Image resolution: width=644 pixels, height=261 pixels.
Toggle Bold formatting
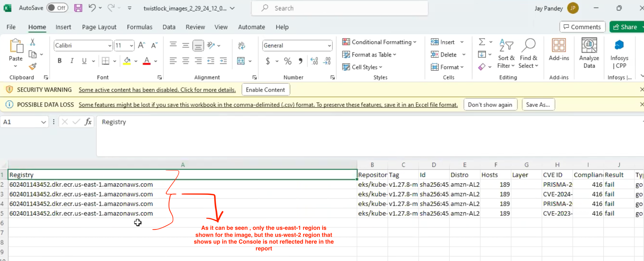pos(60,61)
